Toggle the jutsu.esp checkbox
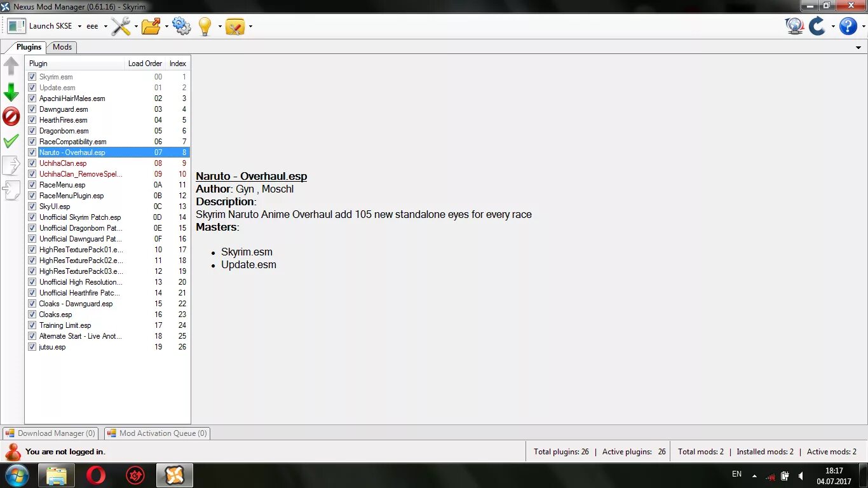This screenshot has width=868, height=488. pyautogui.click(x=32, y=347)
